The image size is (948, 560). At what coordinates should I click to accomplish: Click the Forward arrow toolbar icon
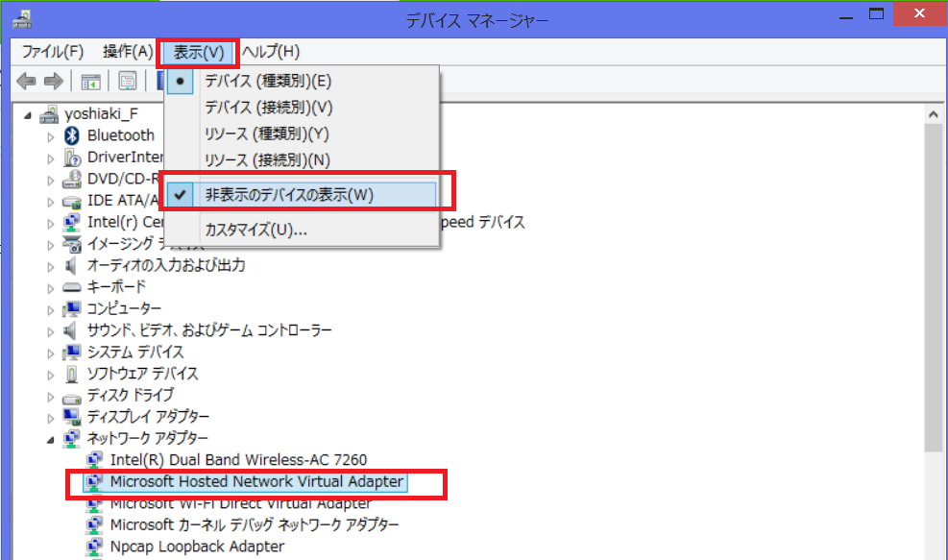click(x=54, y=81)
